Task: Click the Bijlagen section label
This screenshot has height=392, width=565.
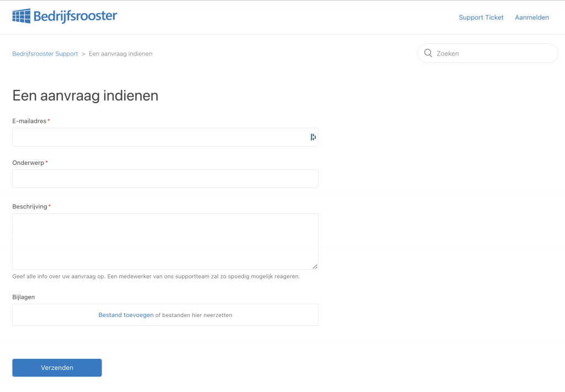Action: point(24,297)
